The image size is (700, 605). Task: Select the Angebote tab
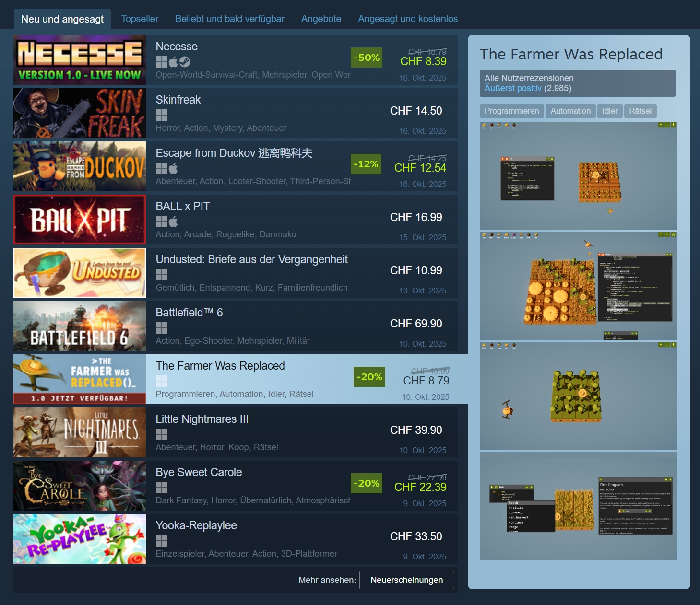tap(321, 19)
